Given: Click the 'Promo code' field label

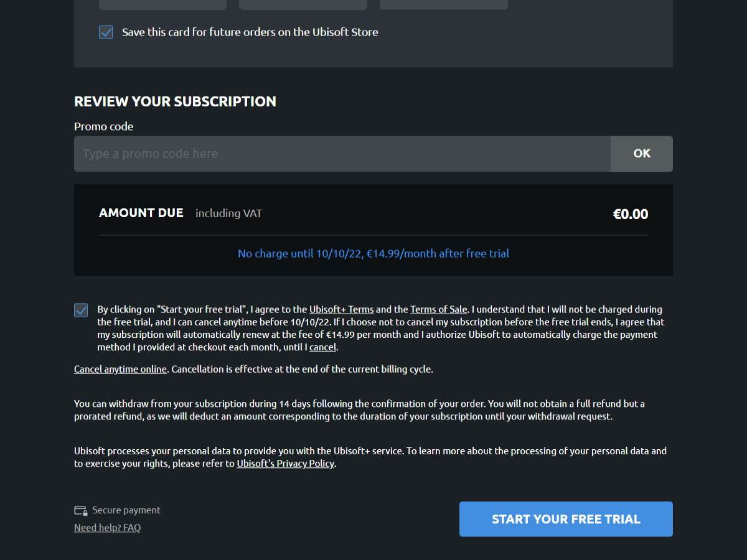Looking at the screenshot, I should 103,126.
